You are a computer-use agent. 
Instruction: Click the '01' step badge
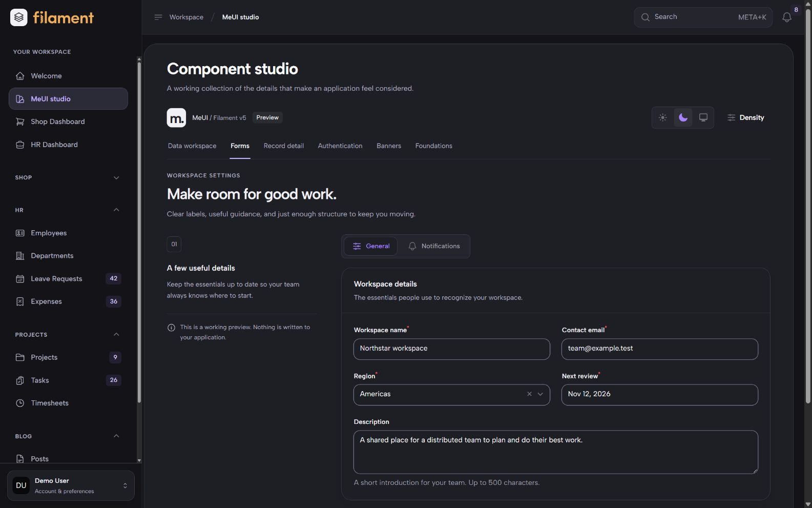[174, 245]
